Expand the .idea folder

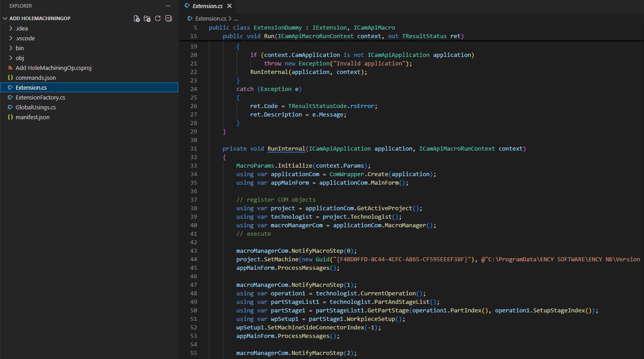tap(11, 28)
